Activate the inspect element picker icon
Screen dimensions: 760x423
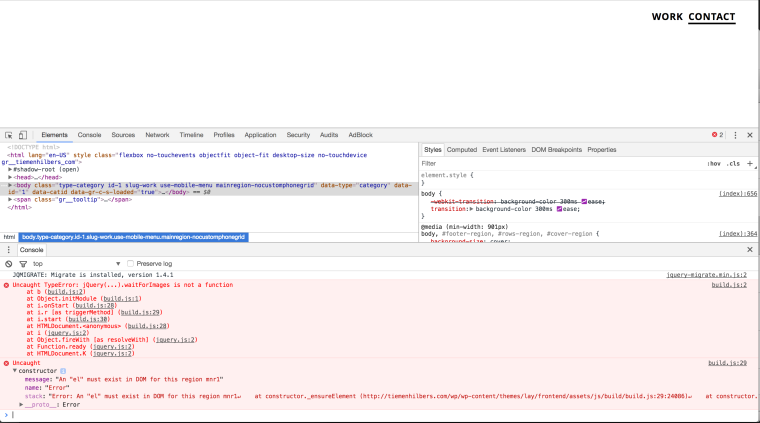[x=9, y=135]
